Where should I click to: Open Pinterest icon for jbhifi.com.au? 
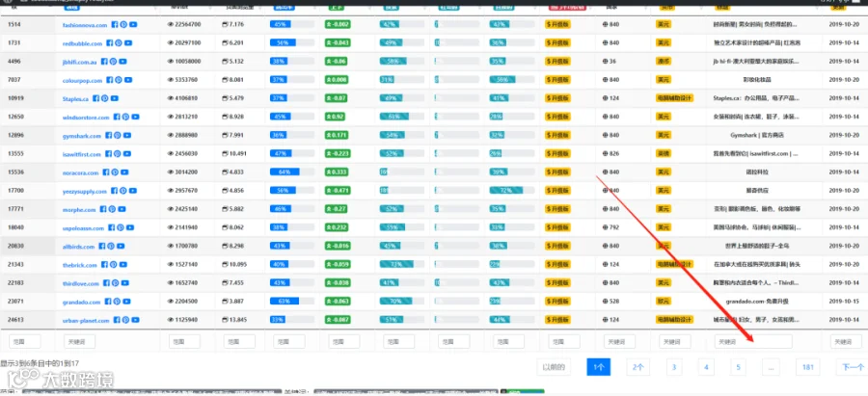point(113,62)
